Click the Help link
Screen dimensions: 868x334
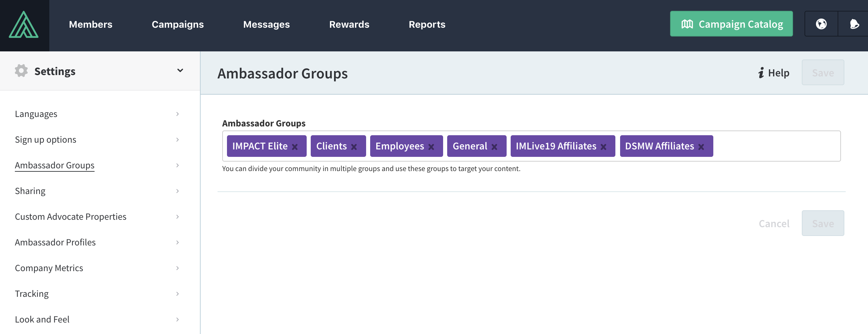pyautogui.click(x=773, y=73)
